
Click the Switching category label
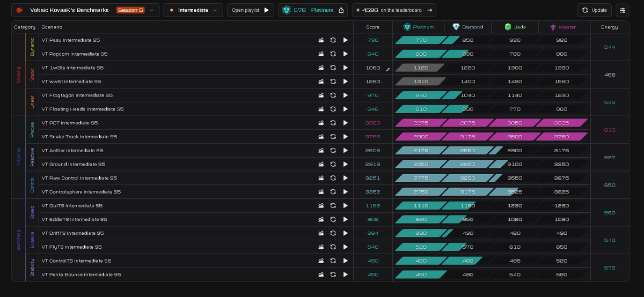point(18,240)
